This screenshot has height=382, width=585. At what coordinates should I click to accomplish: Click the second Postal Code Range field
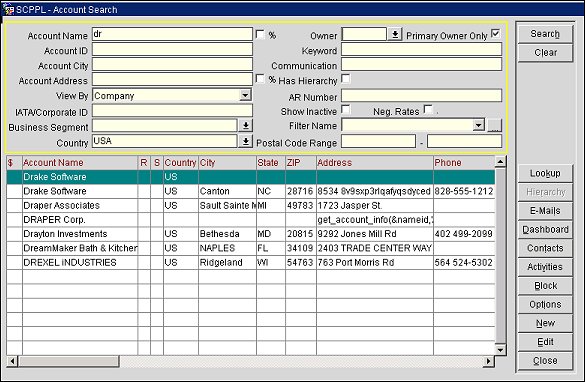coord(464,141)
